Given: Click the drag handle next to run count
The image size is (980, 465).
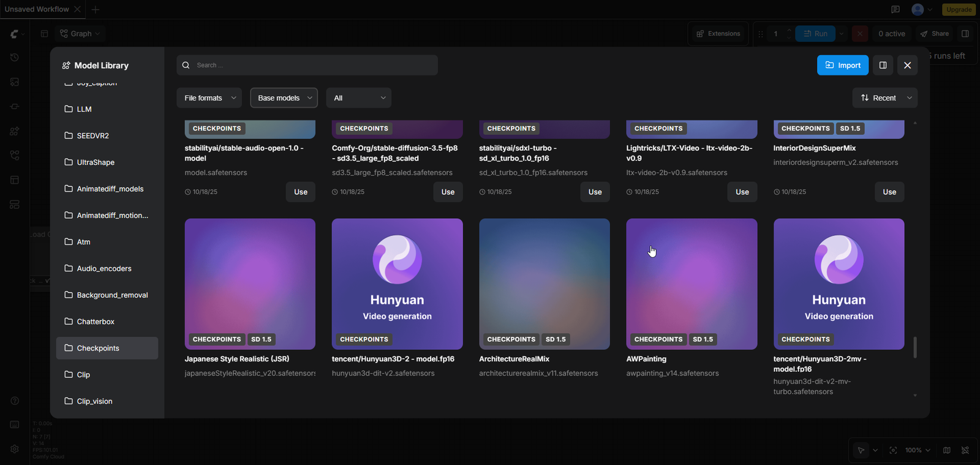Looking at the screenshot, I should pyautogui.click(x=761, y=34).
